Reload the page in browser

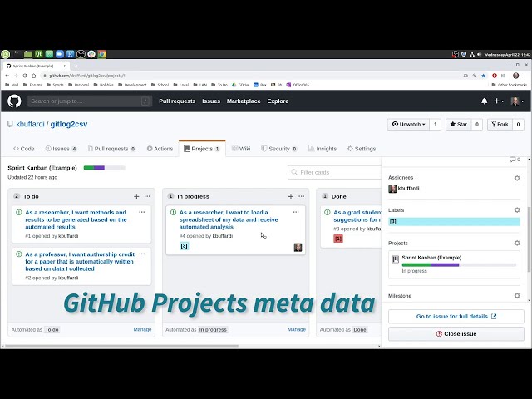pyautogui.click(x=25, y=76)
